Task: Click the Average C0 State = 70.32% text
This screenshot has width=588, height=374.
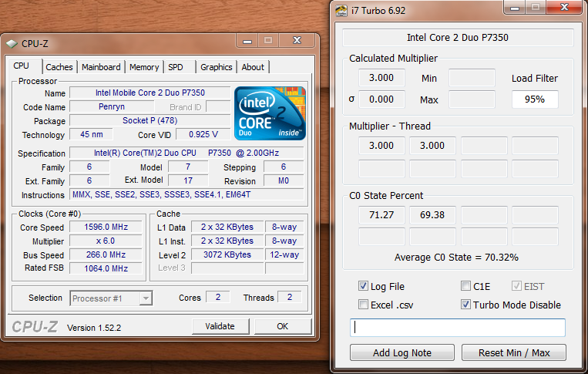Action: pyautogui.click(x=456, y=258)
